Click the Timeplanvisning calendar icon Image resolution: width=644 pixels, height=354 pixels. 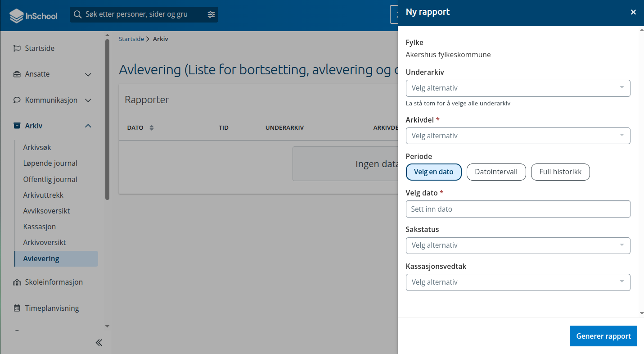pyautogui.click(x=17, y=309)
